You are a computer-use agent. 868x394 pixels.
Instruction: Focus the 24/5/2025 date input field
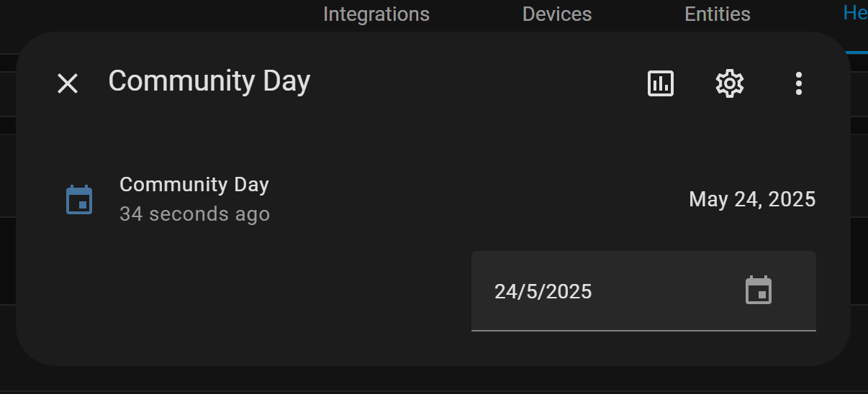click(x=643, y=291)
